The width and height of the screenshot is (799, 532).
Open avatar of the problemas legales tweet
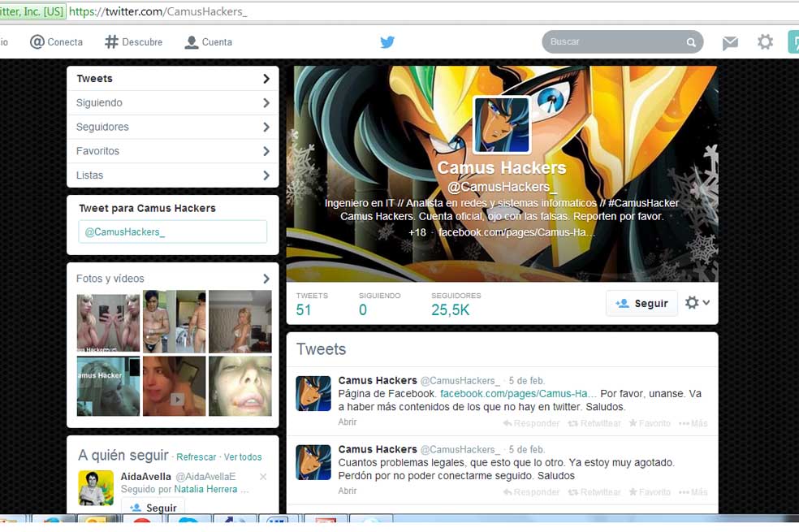[313, 462]
